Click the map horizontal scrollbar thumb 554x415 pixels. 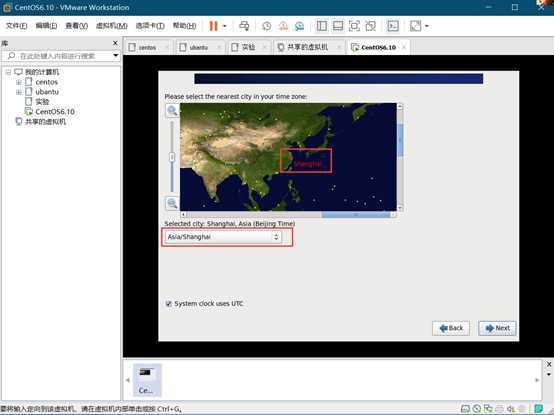355,214
